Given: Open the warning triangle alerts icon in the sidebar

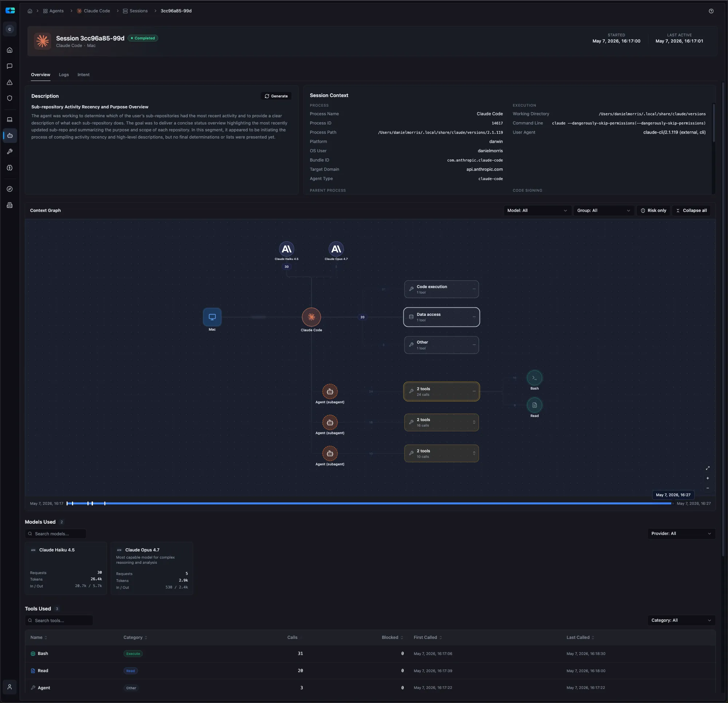Looking at the screenshot, I should pyautogui.click(x=10, y=83).
